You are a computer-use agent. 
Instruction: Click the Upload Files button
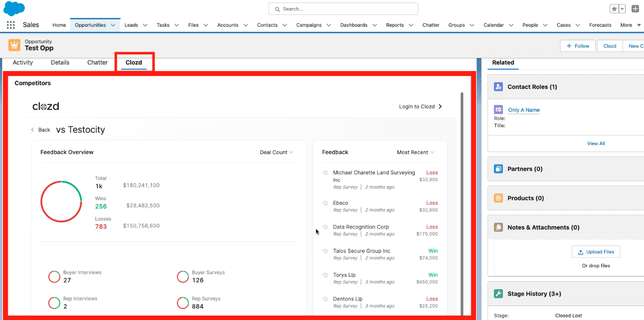click(596, 252)
